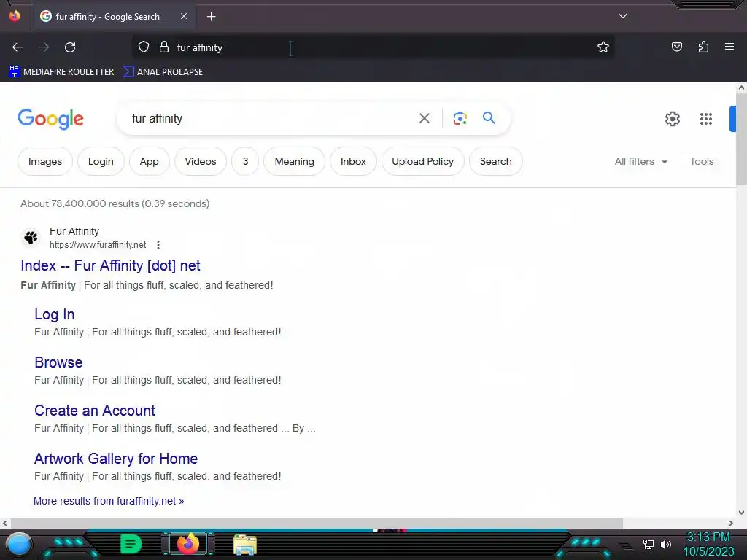Click the Firefox taskbar icon
747x560 pixels.
pos(188,544)
